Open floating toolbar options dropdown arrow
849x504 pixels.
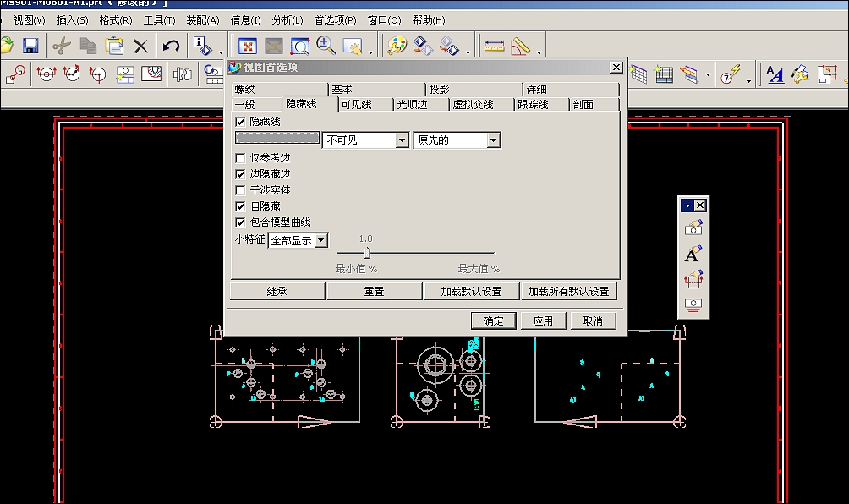tap(687, 205)
